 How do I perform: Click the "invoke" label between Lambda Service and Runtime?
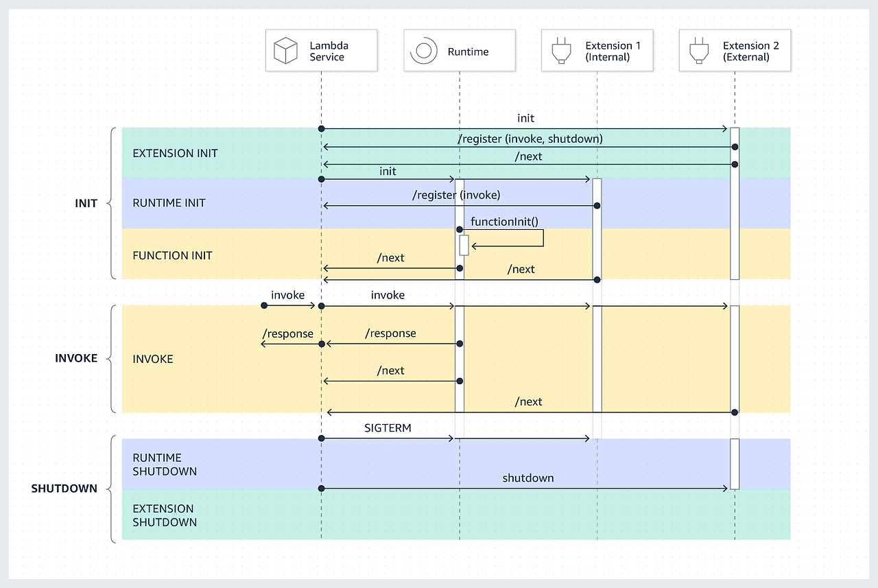388,295
